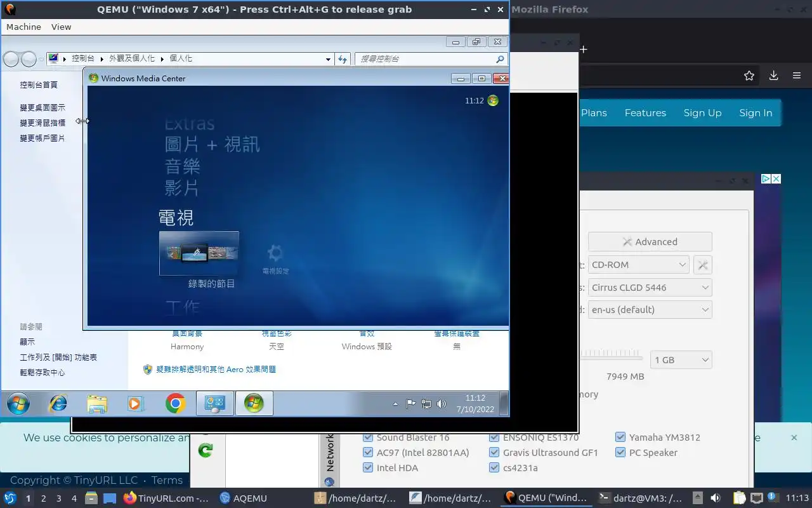812x508 pixels.
Task: Click tools button beside CD-ROM dropdown
Action: (x=702, y=265)
